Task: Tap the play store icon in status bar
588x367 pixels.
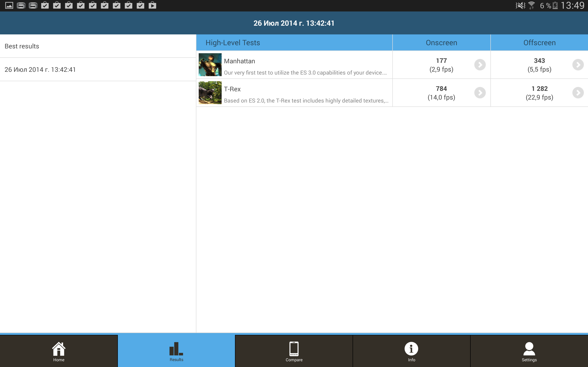Action: pos(152,5)
